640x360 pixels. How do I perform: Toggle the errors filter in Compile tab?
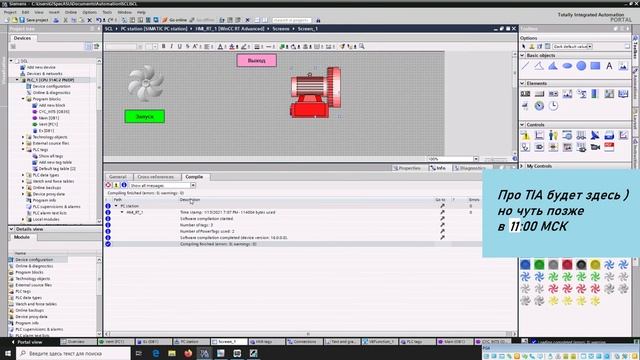click(108, 185)
